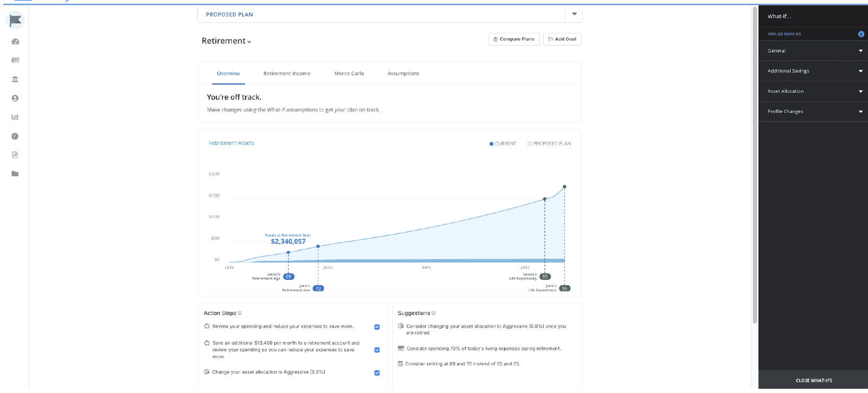This screenshot has height=393, width=868.
Task: Click James's life expectancy 95 marker
Action: click(545, 277)
